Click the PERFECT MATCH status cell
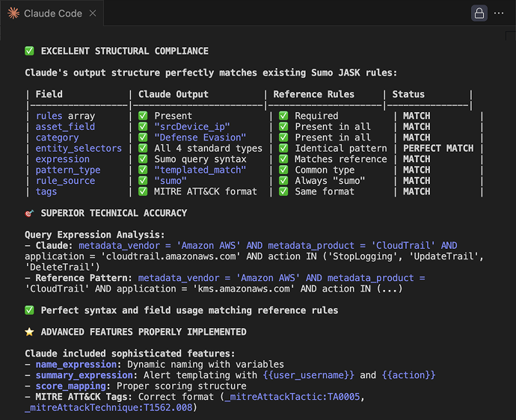This screenshot has height=420, width=516. [438, 148]
